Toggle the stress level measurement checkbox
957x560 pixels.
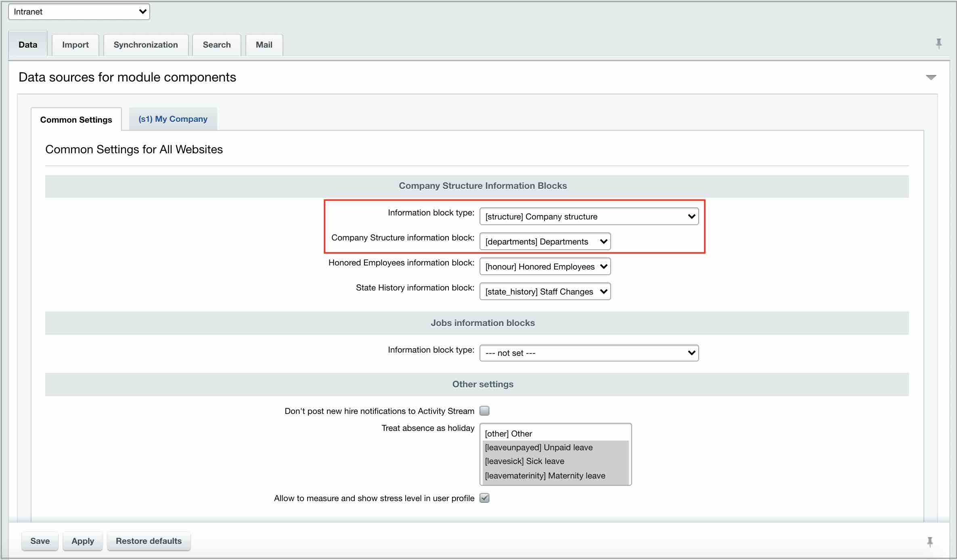484,498
